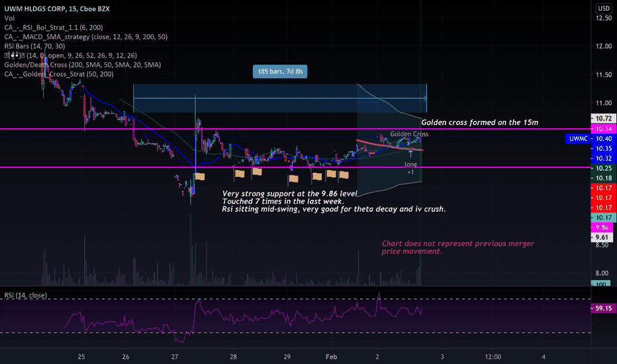This screenshot has width=617, height=364.
Task: Click the 8.00 price axis tick
Action: pos(602,273)
